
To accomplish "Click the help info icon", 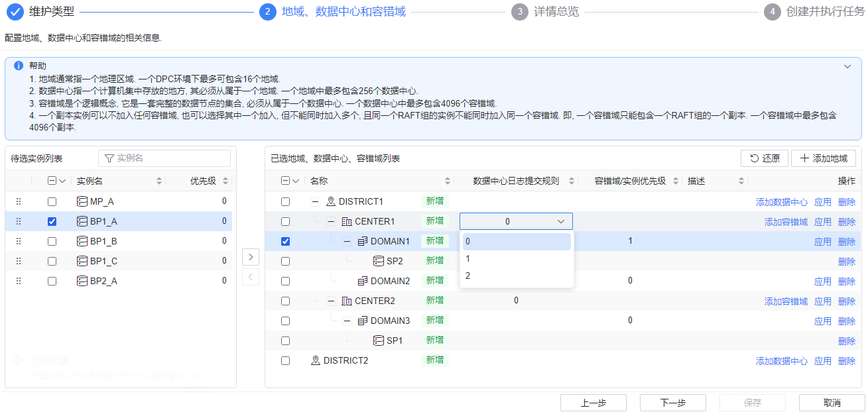I will click(19, 66).
